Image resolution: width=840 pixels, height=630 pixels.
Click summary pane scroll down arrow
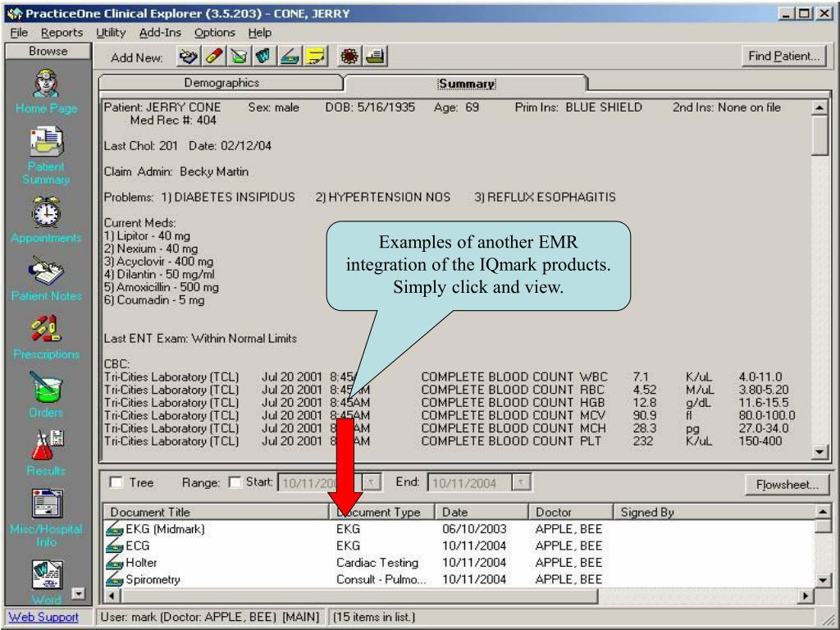[x=819, y=453]
